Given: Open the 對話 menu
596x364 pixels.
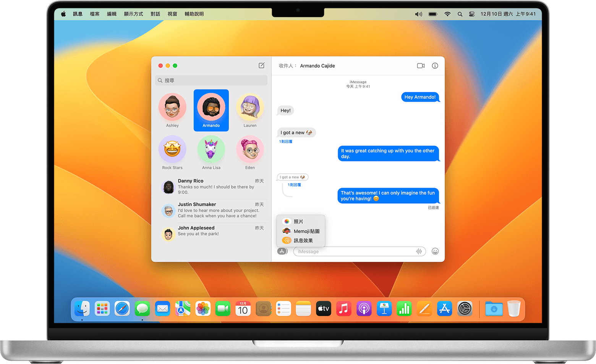Looking at the screenshot, I should pyautogui.click(x=155, y=14).
